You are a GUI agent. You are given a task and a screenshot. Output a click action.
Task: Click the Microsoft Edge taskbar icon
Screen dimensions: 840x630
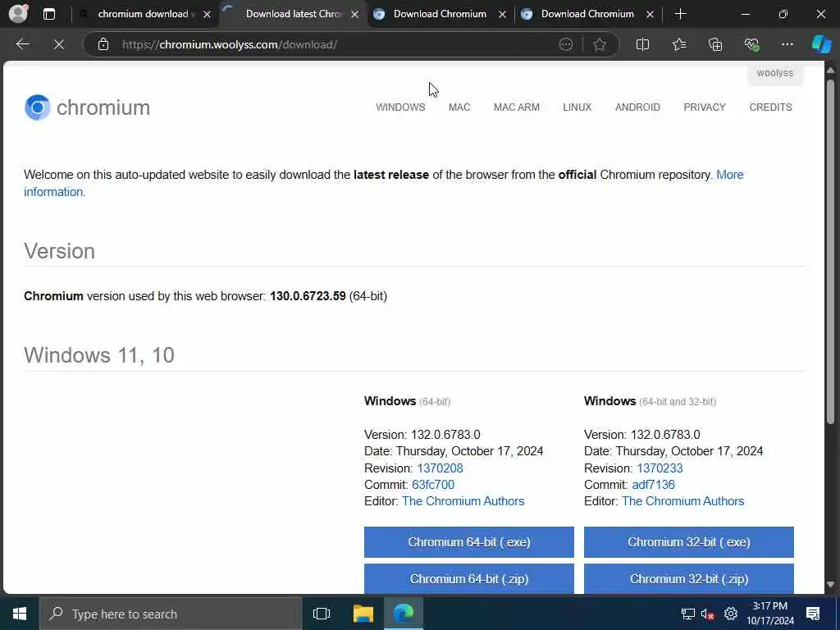[404, 614]
